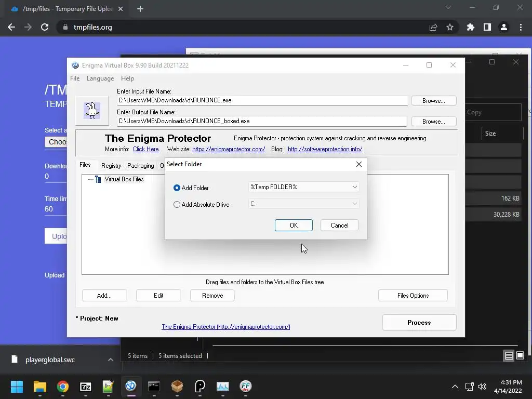532x399 pixels.
Task: Click the site lock icon in address bar
Action: 65,27
